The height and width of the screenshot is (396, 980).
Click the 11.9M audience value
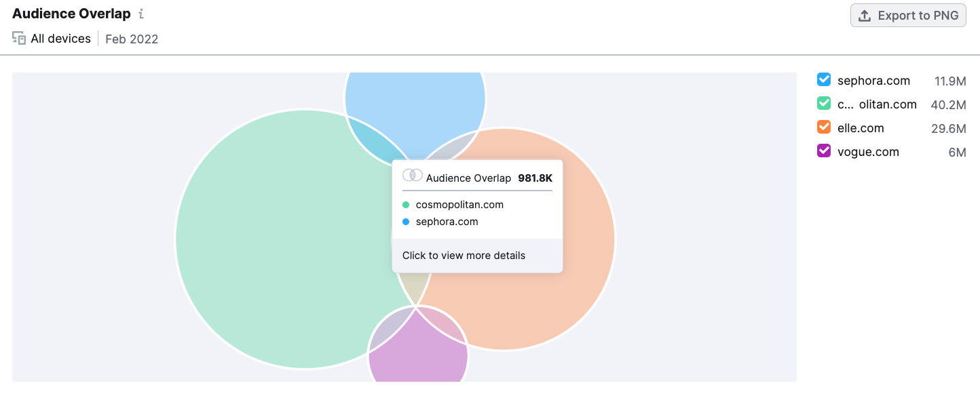[x=950, y=81]
